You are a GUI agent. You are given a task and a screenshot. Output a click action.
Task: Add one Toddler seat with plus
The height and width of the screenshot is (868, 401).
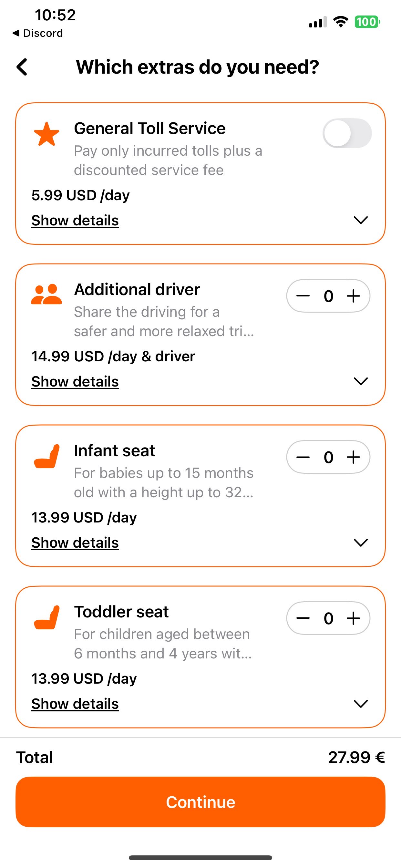click(x=353, y=618)
